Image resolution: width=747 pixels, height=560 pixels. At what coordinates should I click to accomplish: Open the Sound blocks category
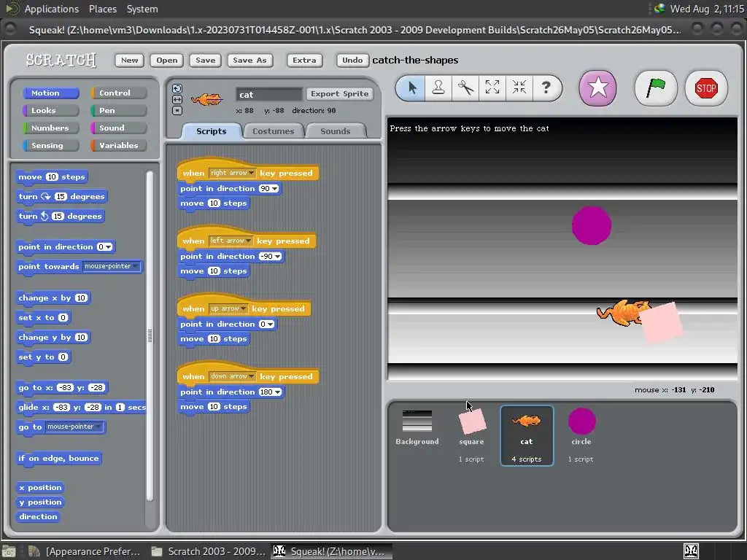(119, 128)
